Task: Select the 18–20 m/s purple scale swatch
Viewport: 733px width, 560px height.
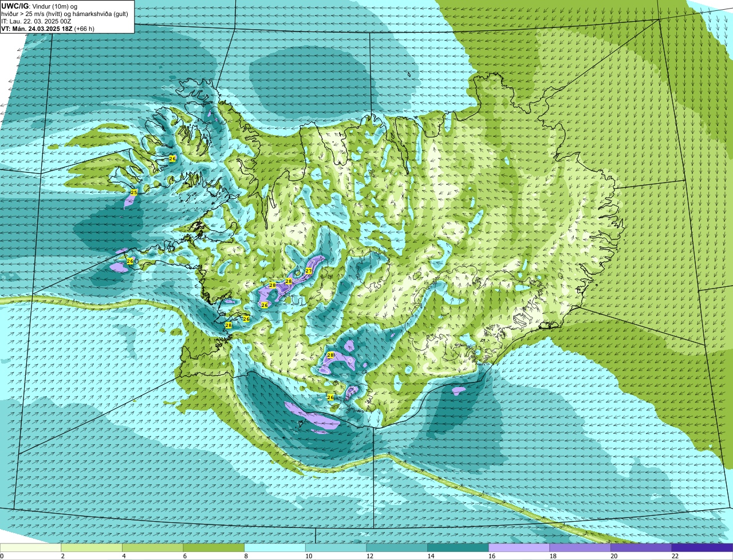Action: [x=580, y=548]
